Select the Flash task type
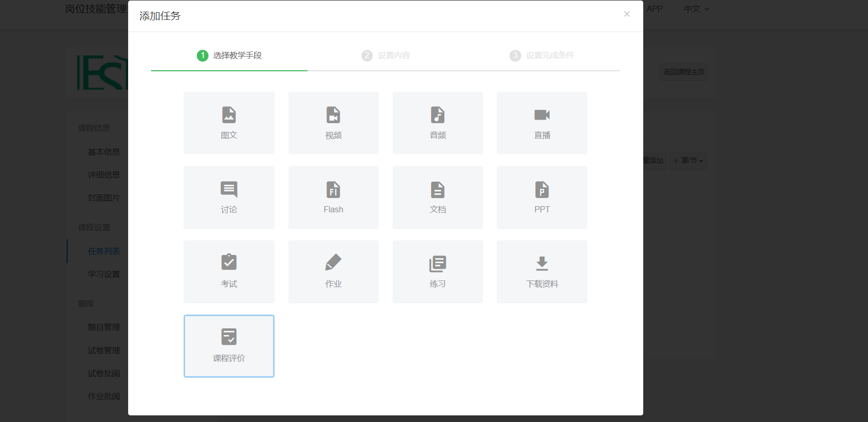Viewport: 868px width, 422px height. pyautogui.click(x=333, y=197)
